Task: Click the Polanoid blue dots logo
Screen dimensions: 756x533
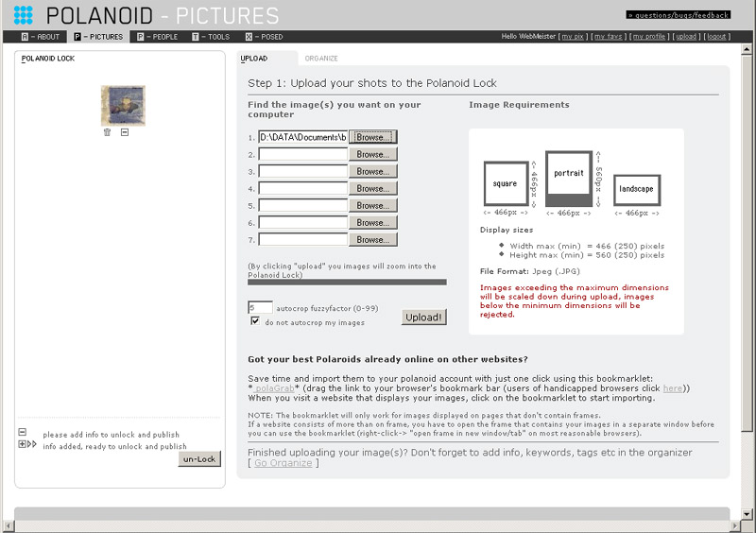Action: [23, 15]
